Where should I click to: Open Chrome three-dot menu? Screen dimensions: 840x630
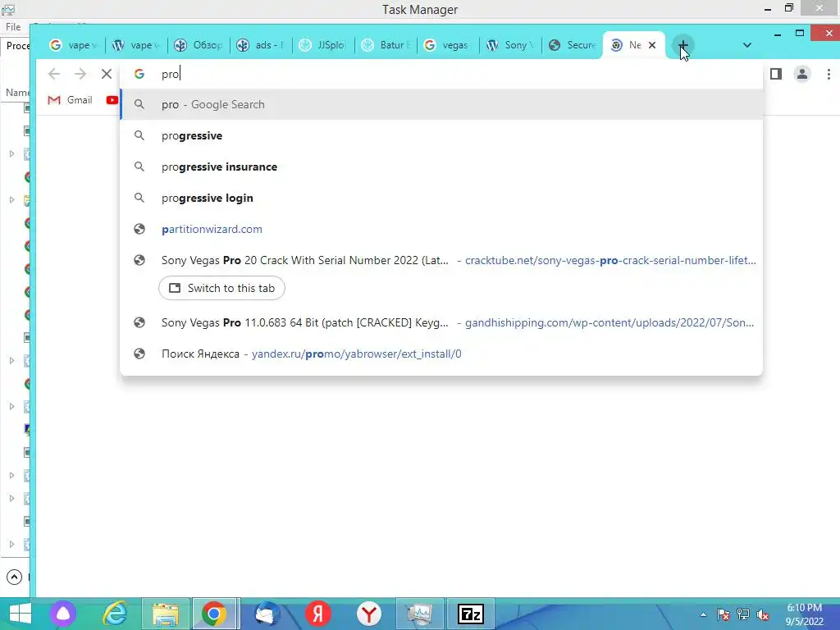click(x=829, y=74)
